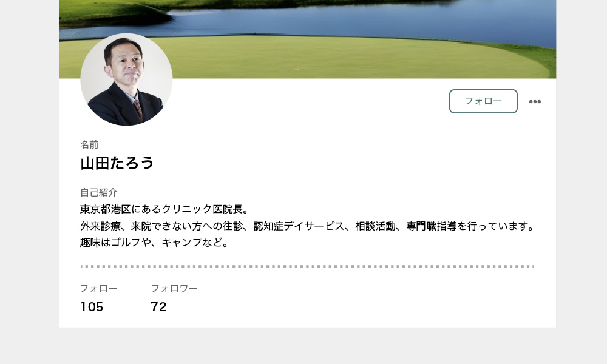607x364 pixels.
Task: Click the bio line about 東京都港区 clinic
Action: [164, 209]
